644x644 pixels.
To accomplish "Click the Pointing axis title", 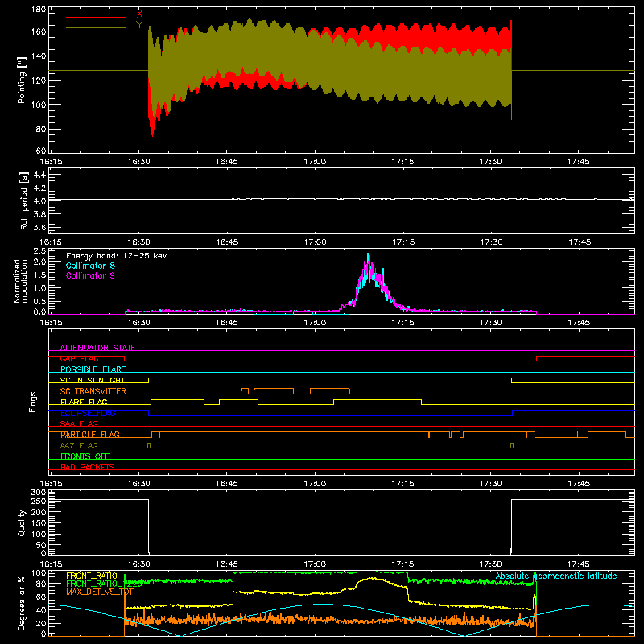I will [x=22, y=80].
